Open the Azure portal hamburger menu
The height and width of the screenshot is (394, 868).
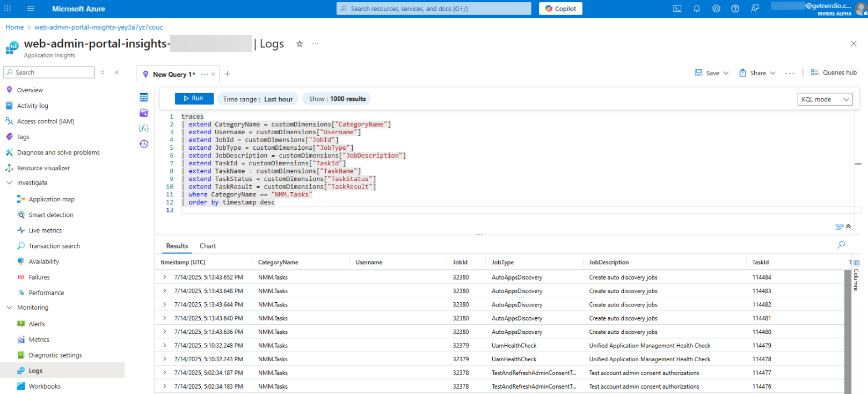[31, 9]
